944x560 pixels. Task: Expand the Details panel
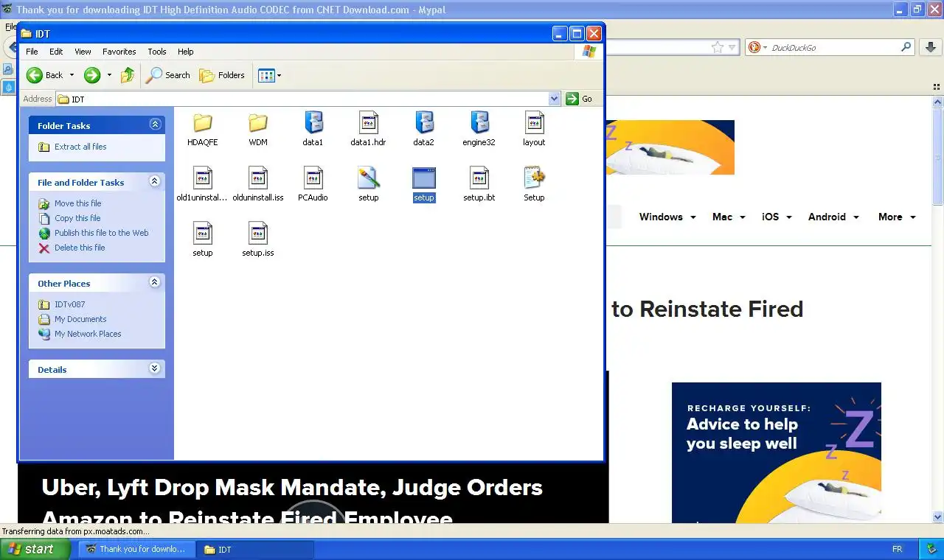[155, 368]
